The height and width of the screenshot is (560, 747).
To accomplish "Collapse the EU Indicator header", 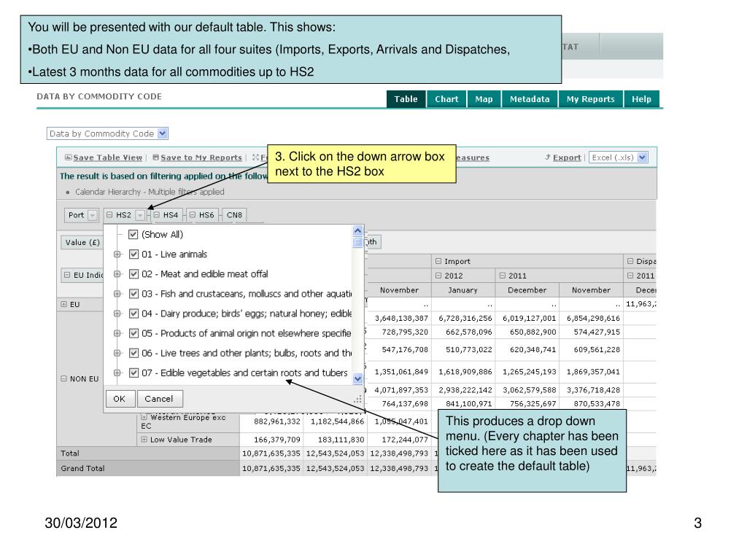I will pos(67,275).
